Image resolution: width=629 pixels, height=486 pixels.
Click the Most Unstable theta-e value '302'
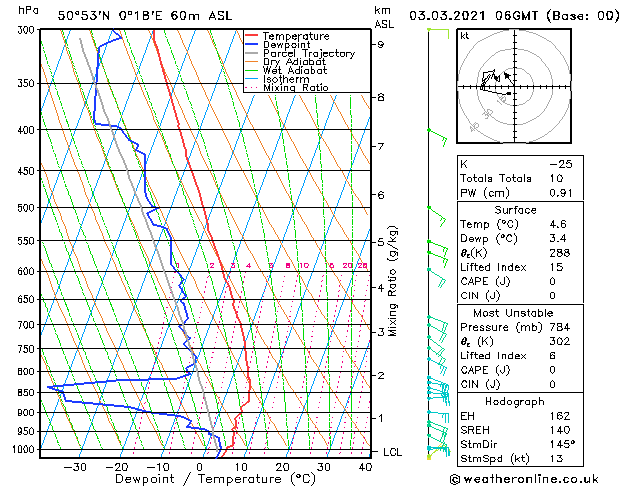(560, 341)
